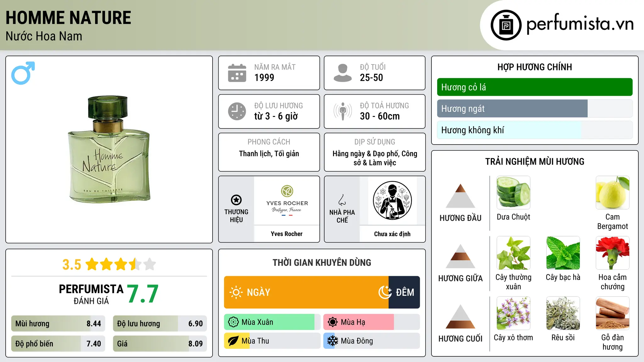Select the Cam Bergamot fruit thumbnail
Image resolution: width=644 pixels, height=362 pixels.
613,193
